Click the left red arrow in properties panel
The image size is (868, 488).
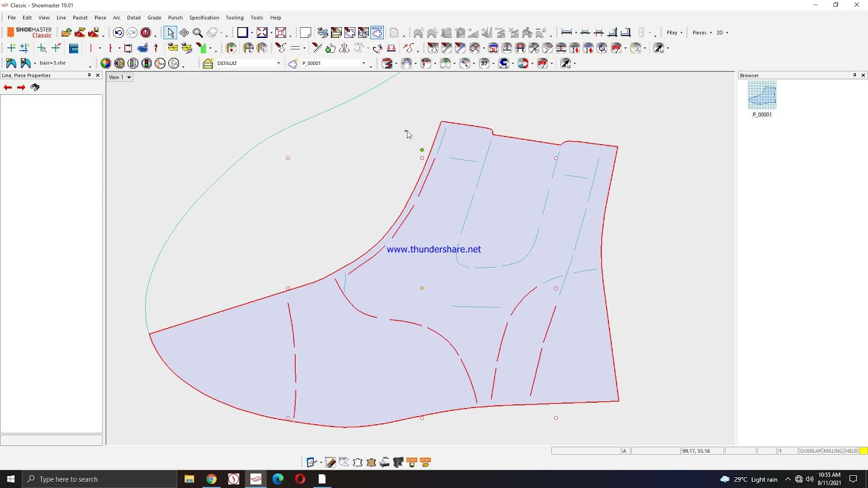tap(7, 87)
